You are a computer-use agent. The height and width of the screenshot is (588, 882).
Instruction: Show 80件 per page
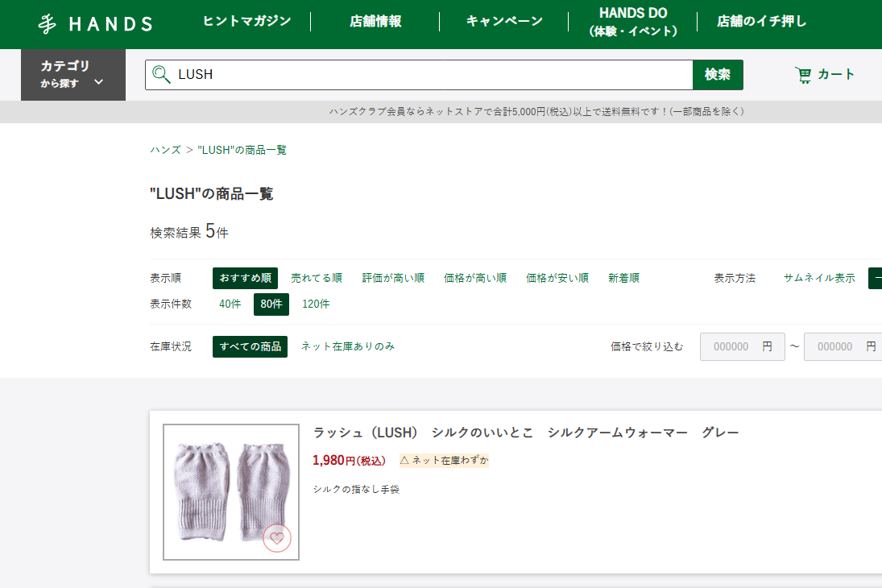[x=271, y=304]
